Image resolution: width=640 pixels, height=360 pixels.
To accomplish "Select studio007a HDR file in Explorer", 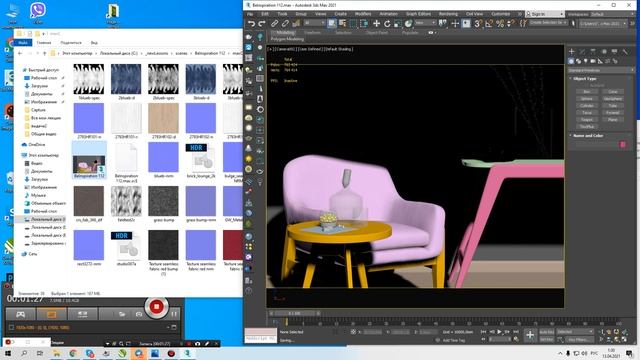I will 126,249.
